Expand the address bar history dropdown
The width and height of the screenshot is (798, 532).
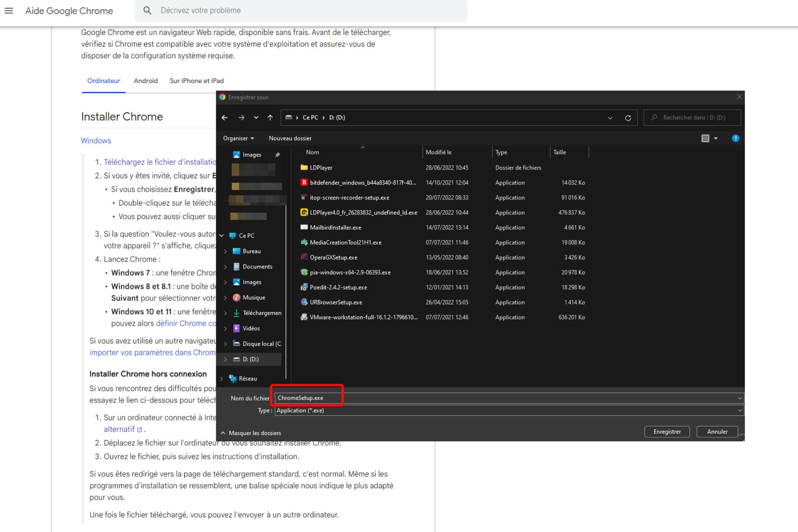tap(610, 118)
